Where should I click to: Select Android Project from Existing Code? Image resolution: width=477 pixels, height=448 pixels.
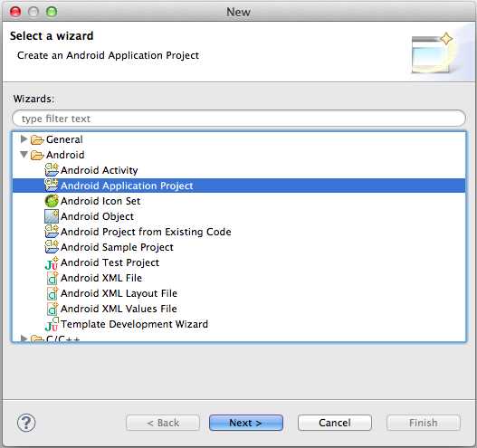tap(146, 232)
